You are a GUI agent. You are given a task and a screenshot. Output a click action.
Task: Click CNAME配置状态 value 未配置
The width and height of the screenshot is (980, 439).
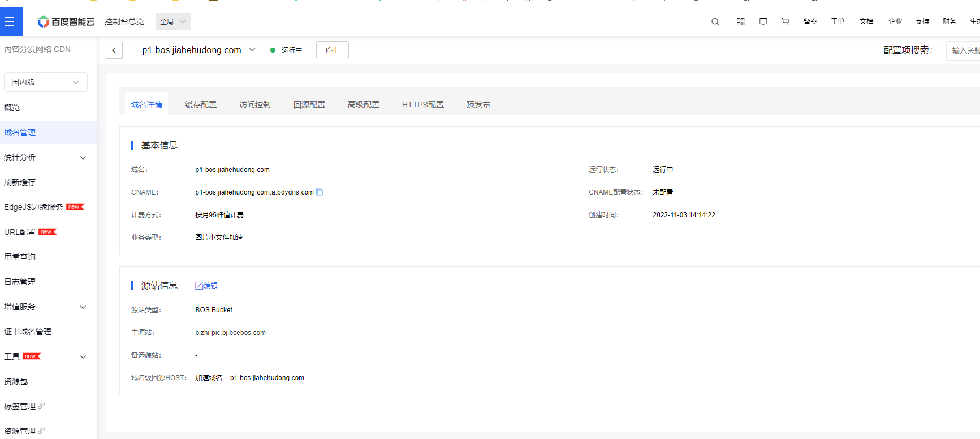pos(663,192)
